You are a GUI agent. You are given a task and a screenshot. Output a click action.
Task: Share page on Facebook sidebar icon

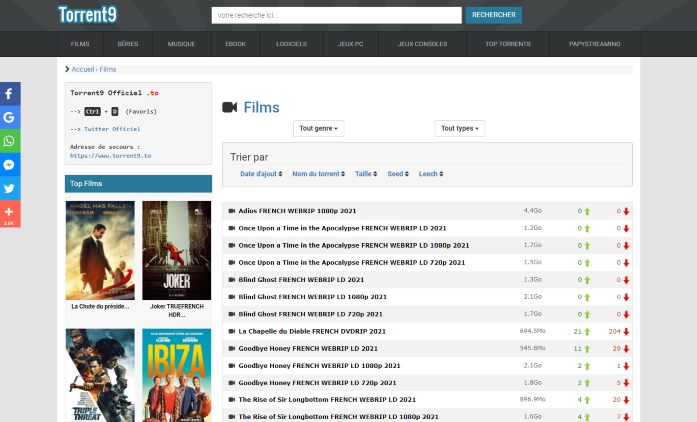[x=9, y=94]
